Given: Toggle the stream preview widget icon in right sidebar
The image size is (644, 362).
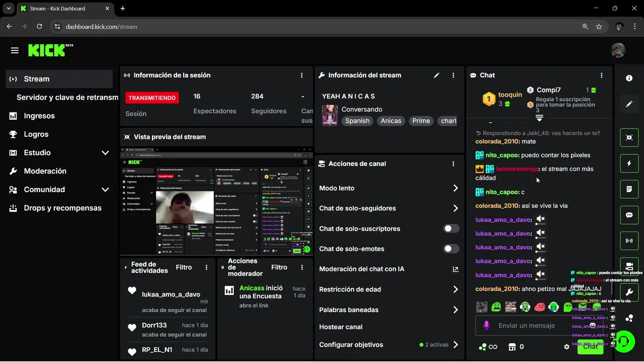Looking at the screenshot, I should point(629,137).
